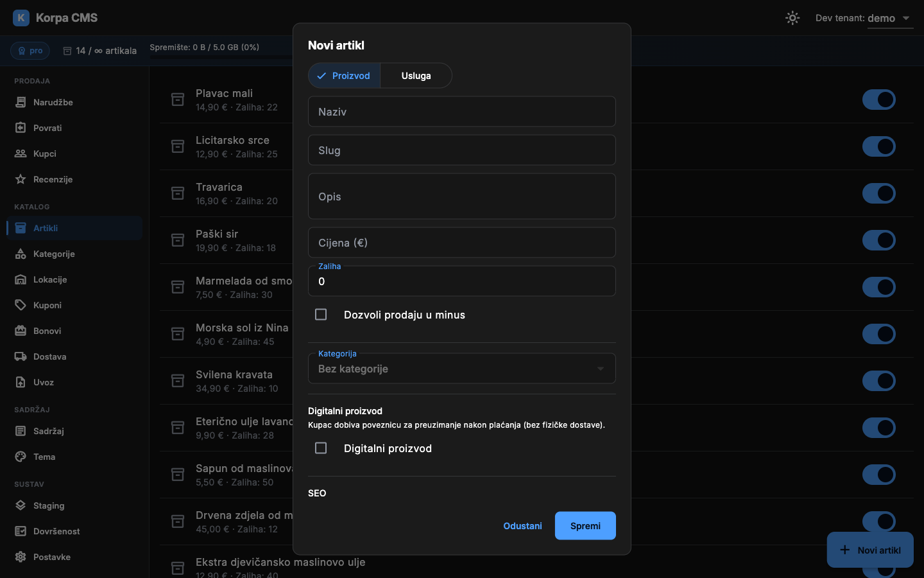Viewport: 924px width, 578px height.
Task: Open Staging in the sidebar
Action: point(74,505)
